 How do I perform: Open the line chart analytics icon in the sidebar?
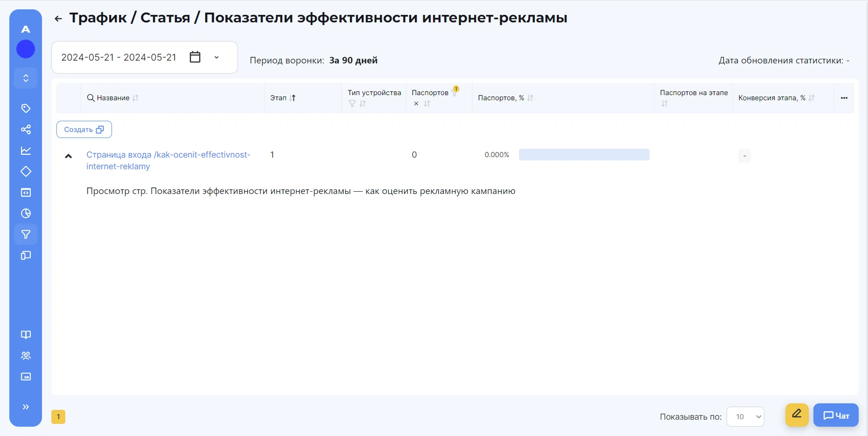(26, 150)
